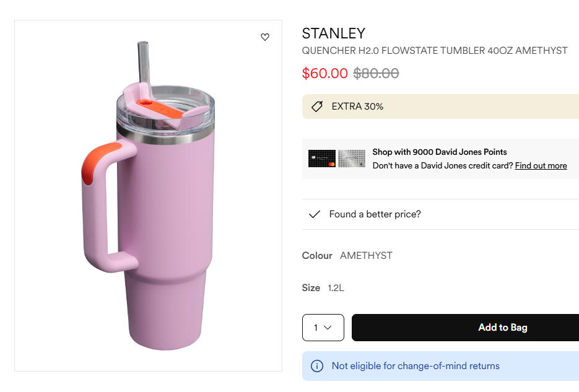This screenshot has height=392, width=579.
Task: Click the Add to Bag button
Action: tap(502, 328)
